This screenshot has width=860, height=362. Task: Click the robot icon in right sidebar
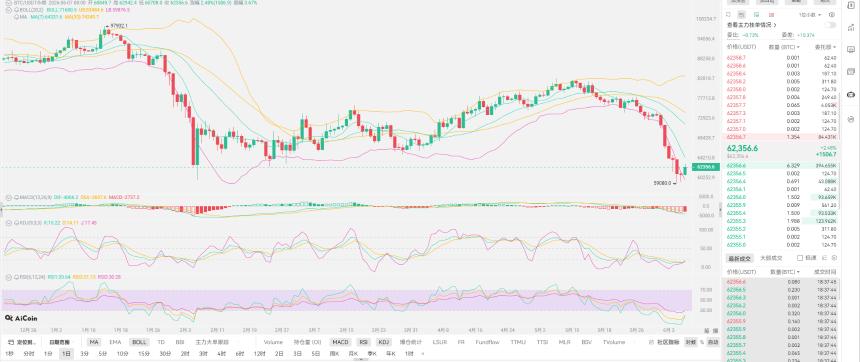(x=851, y=94)
